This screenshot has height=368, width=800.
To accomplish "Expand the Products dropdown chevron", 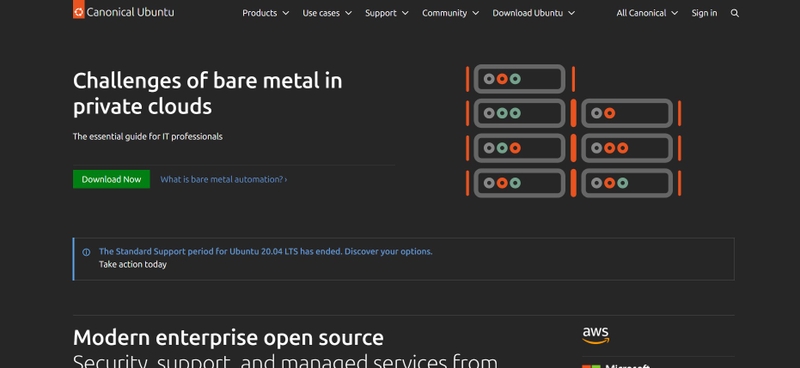I will point(286,13).
